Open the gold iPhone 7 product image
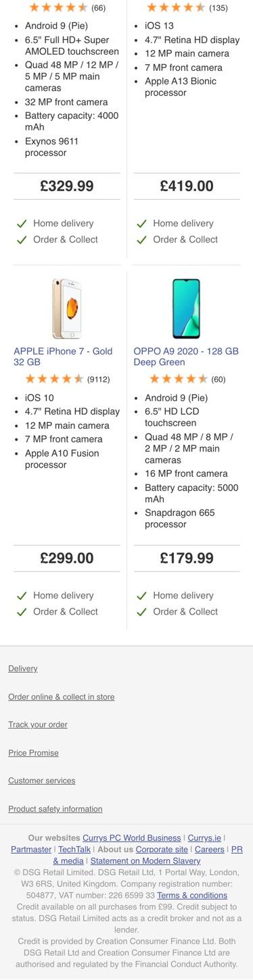This screenshot has width=253, height=980. (x=66, y=309)
